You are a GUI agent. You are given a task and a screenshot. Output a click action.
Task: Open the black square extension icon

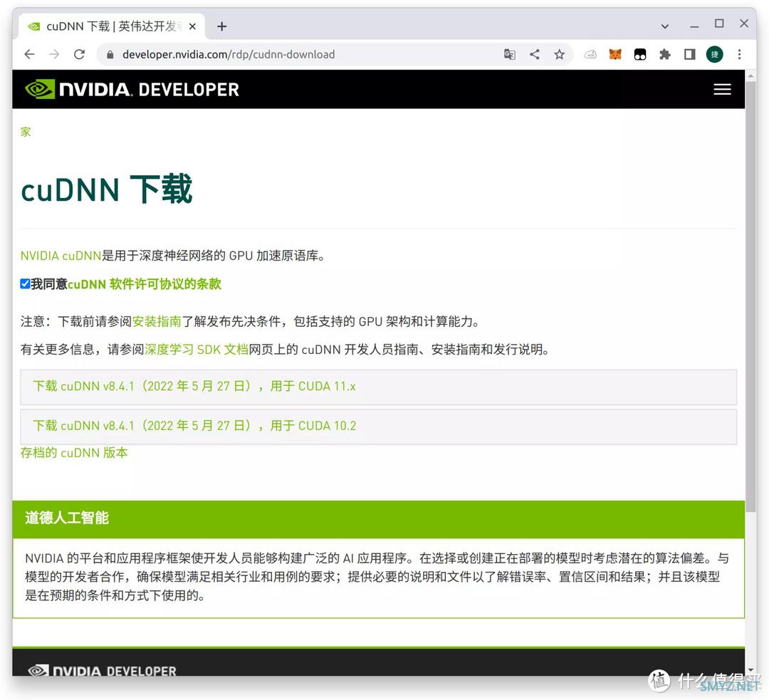coord(640,54)
